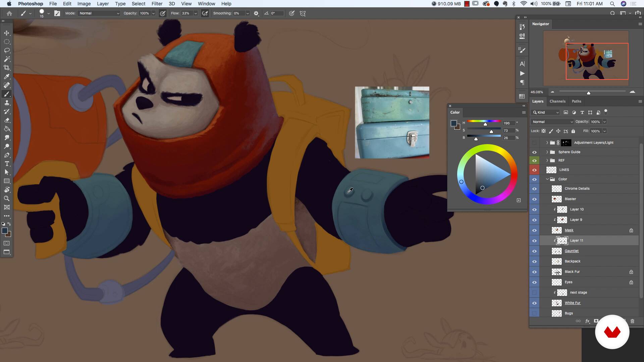Viewport: 644px width, 362px height.
Task: Show the Adjustment Layers/Light group
Action: click(534, 143)
